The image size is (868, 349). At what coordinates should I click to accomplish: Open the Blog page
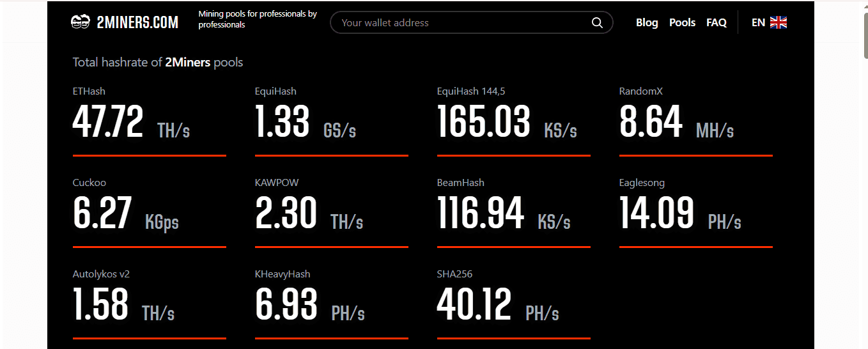(x=647, y=22)
